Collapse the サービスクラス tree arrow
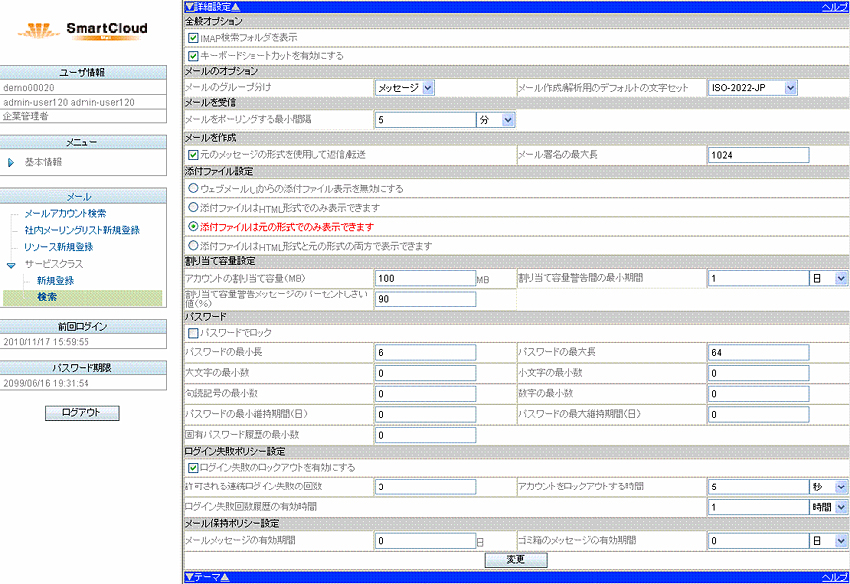Viewport: 850px width, 584px height. (x=11, y=265)
